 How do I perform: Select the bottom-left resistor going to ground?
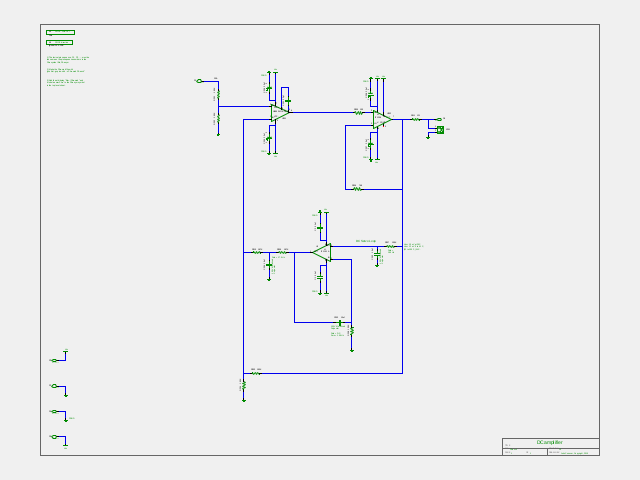pos(244,385)
